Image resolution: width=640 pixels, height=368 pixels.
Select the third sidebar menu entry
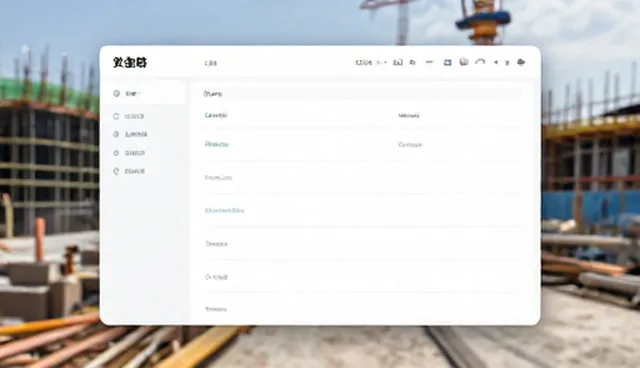click(130, 134)
